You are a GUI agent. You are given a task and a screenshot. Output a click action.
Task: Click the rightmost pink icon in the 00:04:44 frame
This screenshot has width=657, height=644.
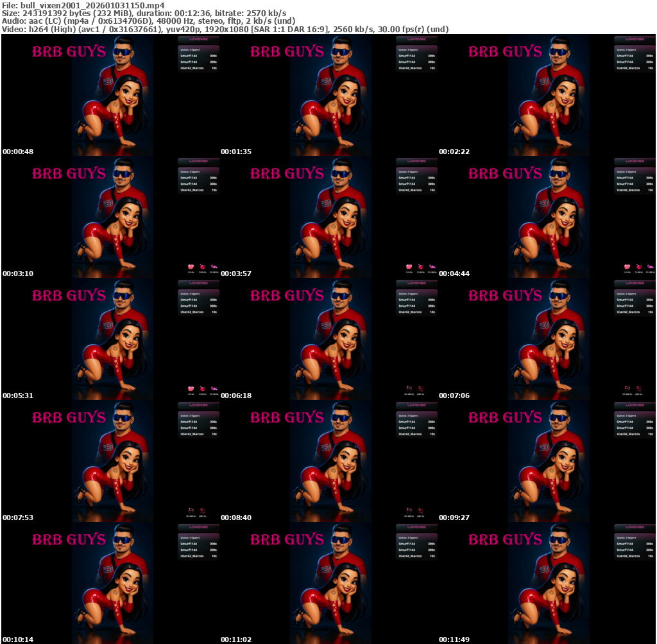650,266
